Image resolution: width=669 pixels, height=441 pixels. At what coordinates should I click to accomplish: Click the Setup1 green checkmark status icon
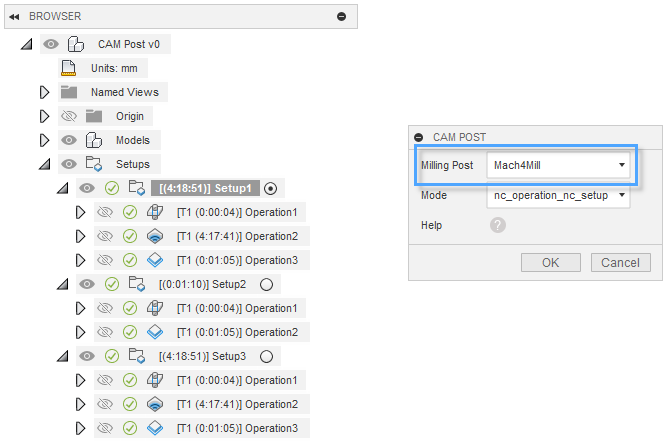click(x=112, y=188)
